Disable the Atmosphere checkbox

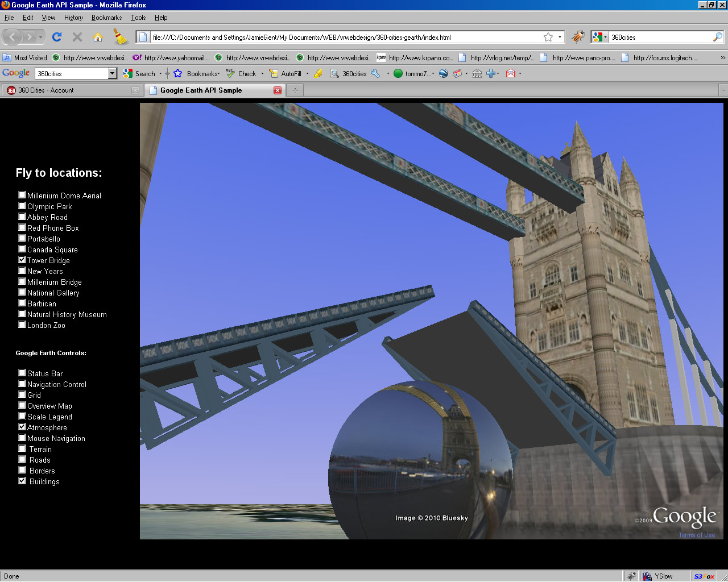(22, 427)
